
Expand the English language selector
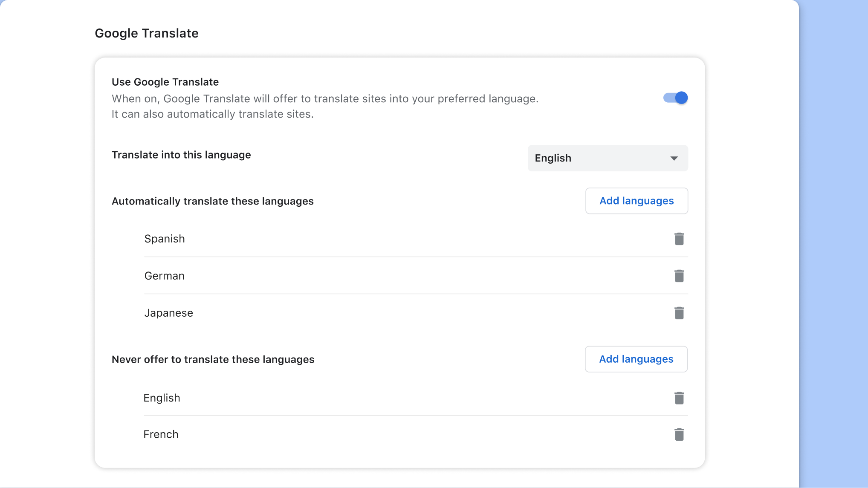[607, 158]
